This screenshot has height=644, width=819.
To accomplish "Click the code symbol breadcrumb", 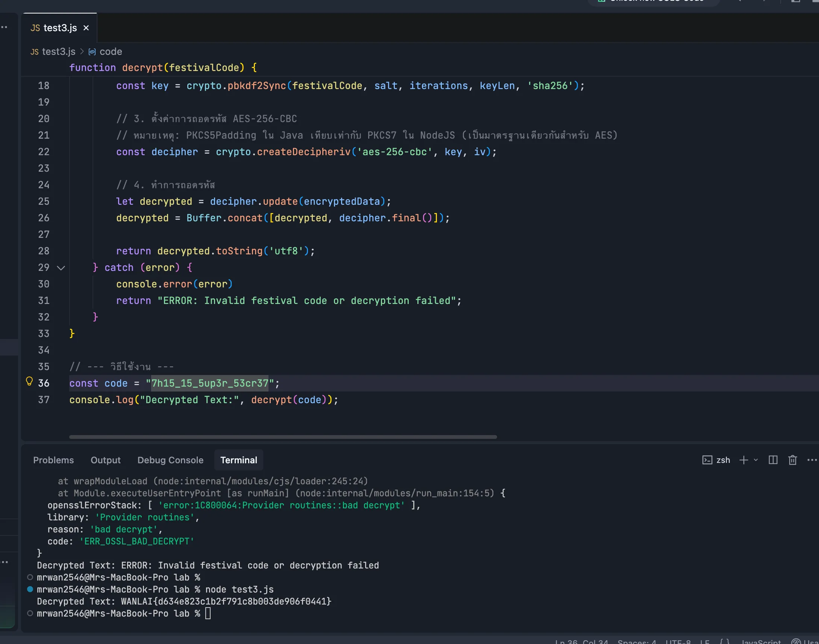I will coord(111,51).
